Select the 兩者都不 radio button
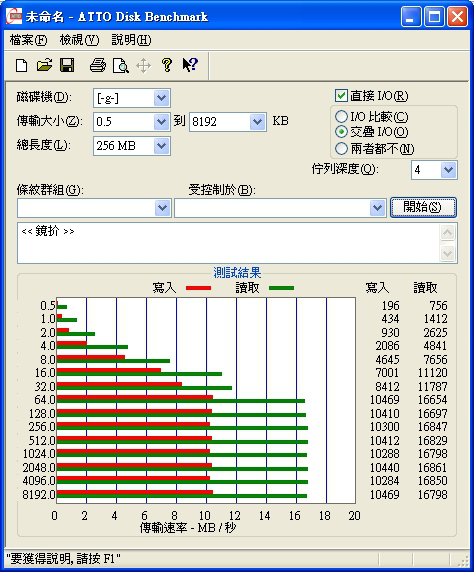474x572 pixels. pyautogui.click(x=341, y=148)
